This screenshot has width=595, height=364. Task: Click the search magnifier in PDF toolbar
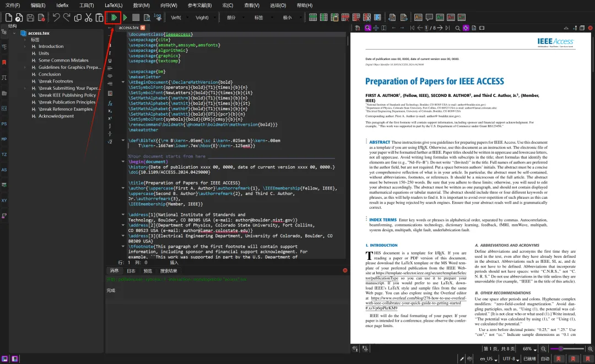(x=458, y=28)
